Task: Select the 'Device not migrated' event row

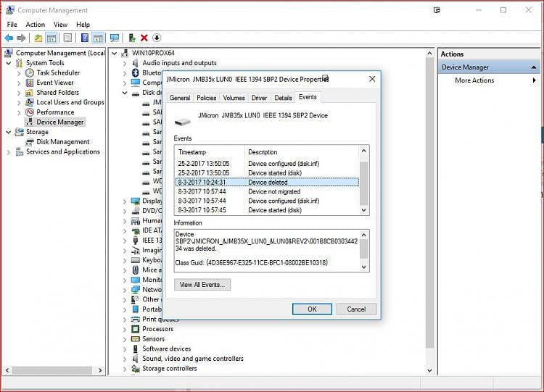Action: click(267, 191)
